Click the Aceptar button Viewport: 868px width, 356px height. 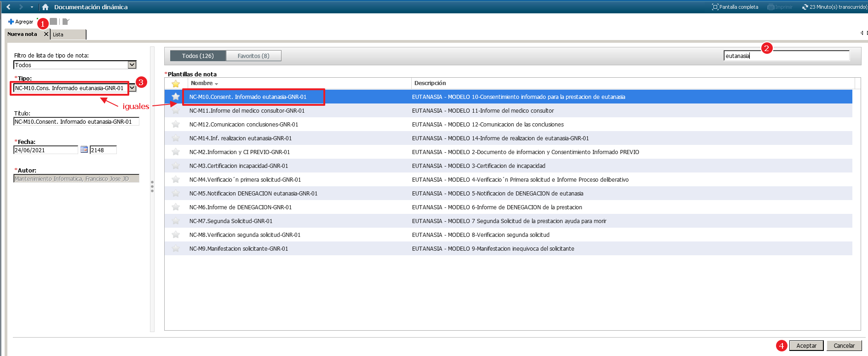pos(806,345)
